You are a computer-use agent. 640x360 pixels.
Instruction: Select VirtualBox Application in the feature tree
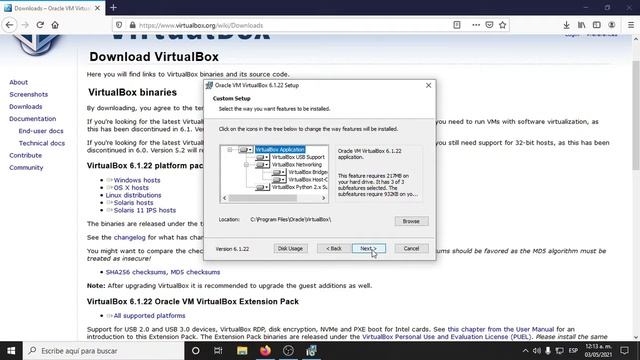click(x=280, y=150)
